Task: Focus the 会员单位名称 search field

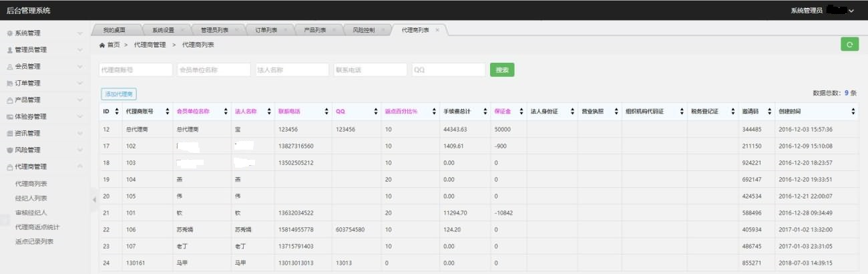Action: (x=214, y=70)
